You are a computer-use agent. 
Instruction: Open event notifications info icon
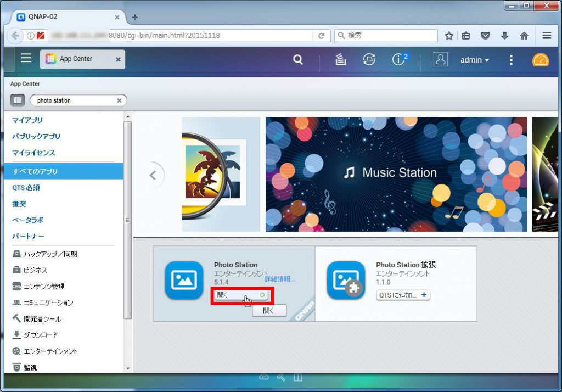click(x=399, y=59)
